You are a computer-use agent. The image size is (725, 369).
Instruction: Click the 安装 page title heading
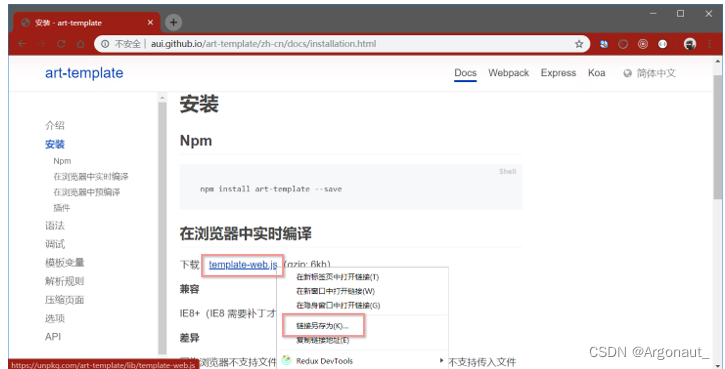(199, 104)
